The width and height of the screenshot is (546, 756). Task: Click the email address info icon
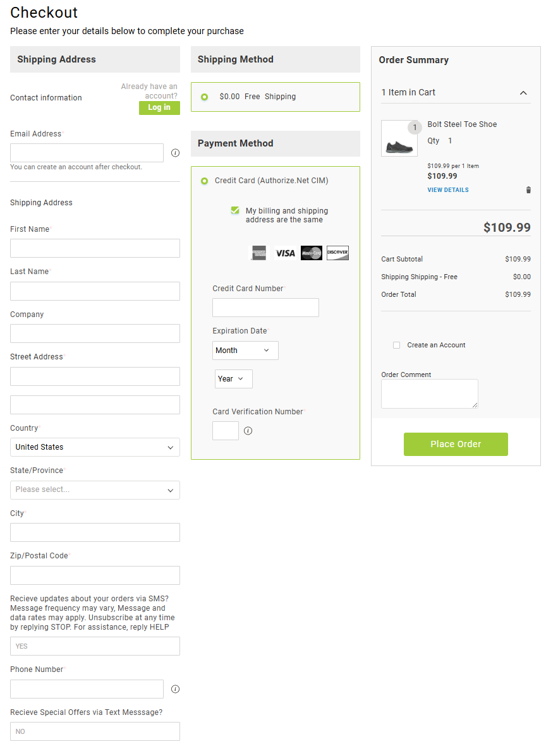176,153
